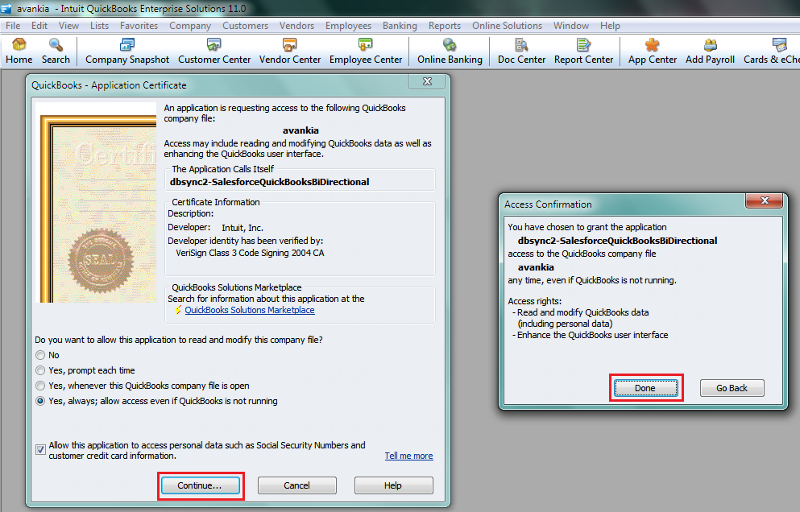Open the Reports menu
This screenshot has width=800, height=512.
[x=444, y=25]
